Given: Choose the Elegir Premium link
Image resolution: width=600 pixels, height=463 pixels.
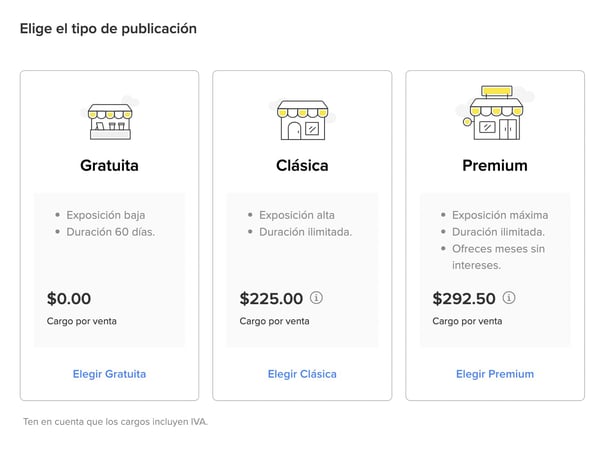Looking at the screenshot, I should point(495,374).
